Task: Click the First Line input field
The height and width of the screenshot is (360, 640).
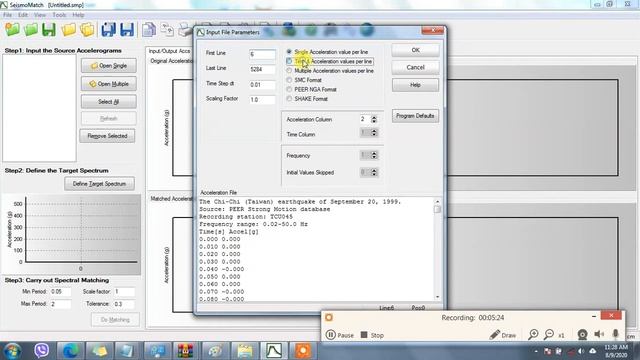Action: pos(262,54)
